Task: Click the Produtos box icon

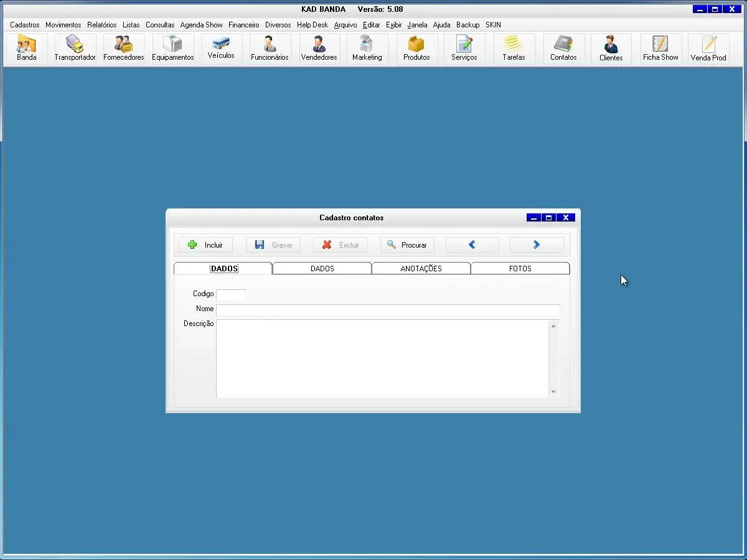Action: (x=416, y=49)
